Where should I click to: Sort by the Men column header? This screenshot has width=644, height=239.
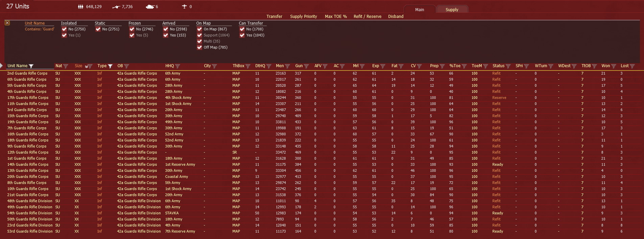click(280, 66)
